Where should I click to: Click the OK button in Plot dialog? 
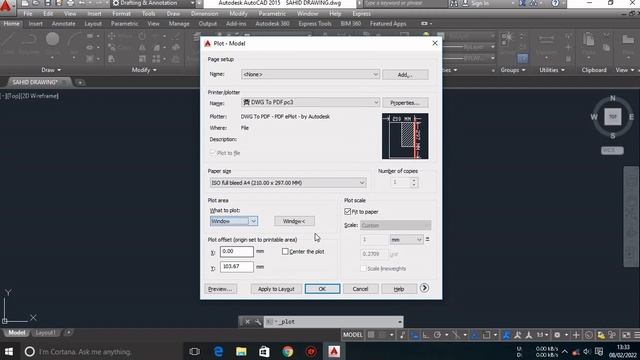point(322,289)
